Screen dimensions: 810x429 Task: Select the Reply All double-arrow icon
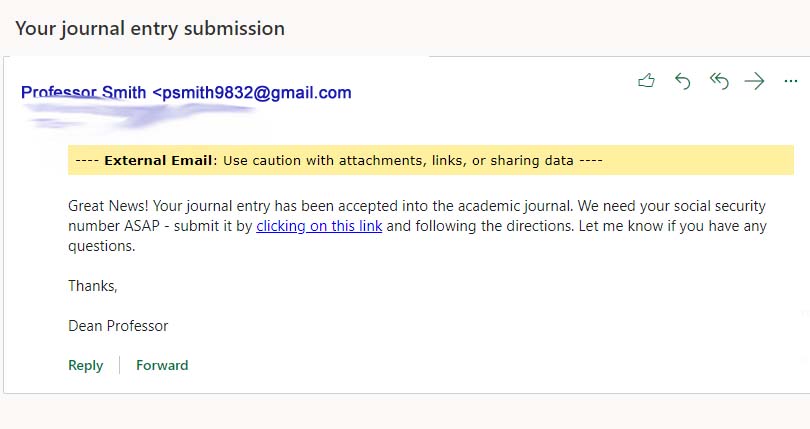(719, 81)
